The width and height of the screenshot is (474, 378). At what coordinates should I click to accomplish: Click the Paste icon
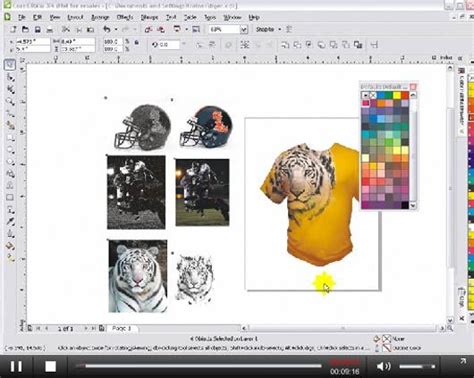(90, 30)
